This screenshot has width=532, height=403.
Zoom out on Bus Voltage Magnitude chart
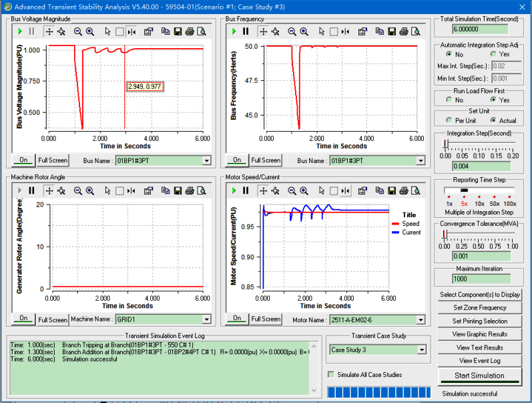tap(77, 31)
